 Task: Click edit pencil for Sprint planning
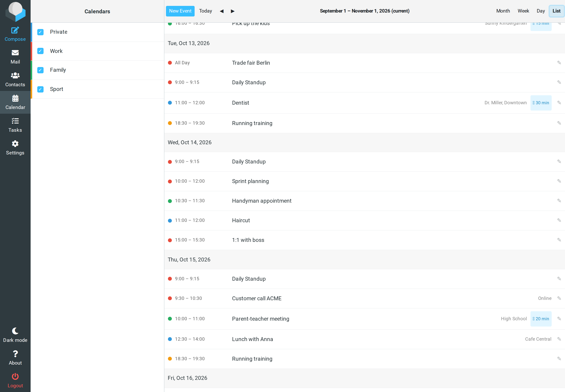559,181
